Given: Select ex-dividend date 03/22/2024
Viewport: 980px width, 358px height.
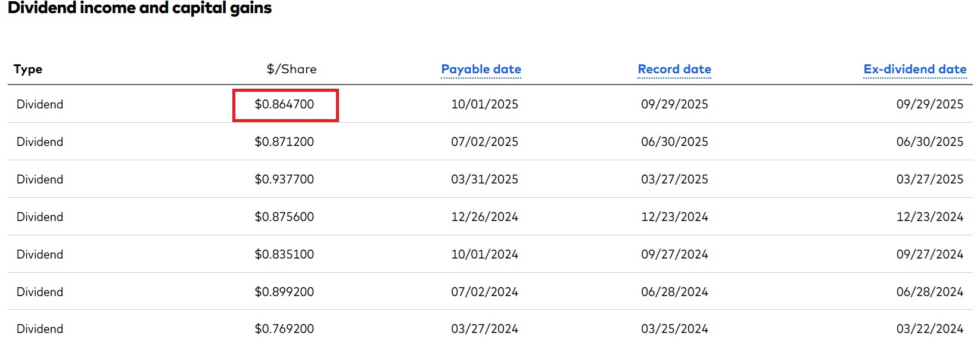Looking at the screenshot, I should 929,329.
